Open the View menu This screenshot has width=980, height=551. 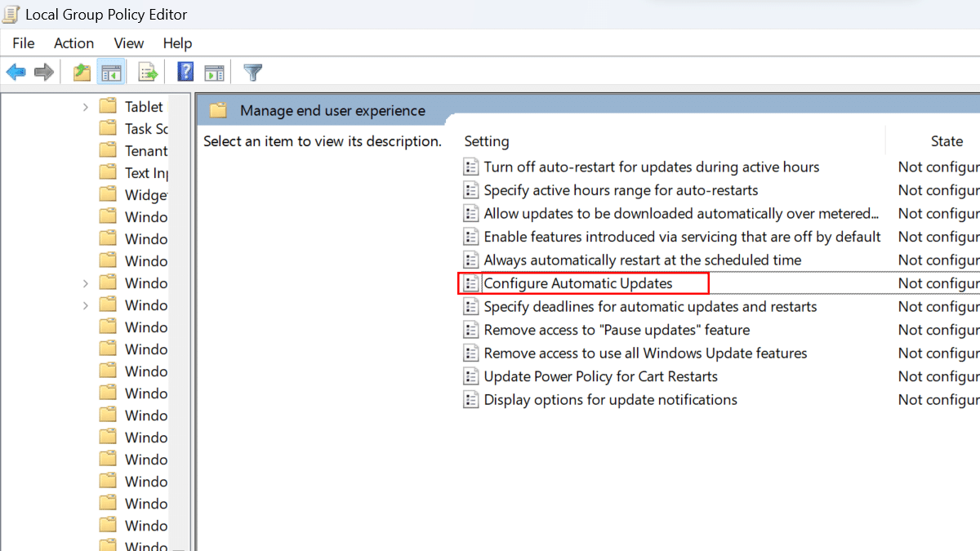coord(128,43)
